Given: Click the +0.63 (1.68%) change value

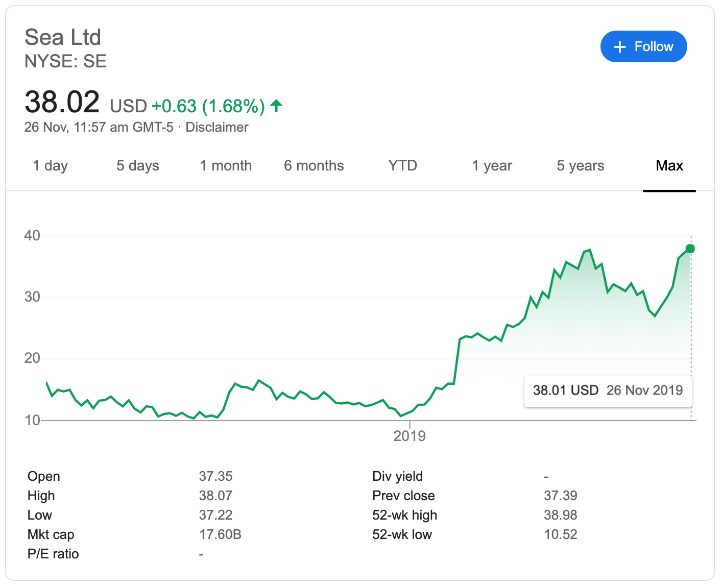Looking at the screenshot, I should 208,106.
